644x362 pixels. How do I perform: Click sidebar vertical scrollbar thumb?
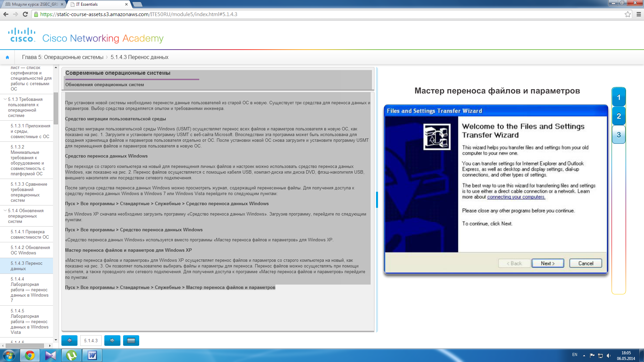coord(56,108)
